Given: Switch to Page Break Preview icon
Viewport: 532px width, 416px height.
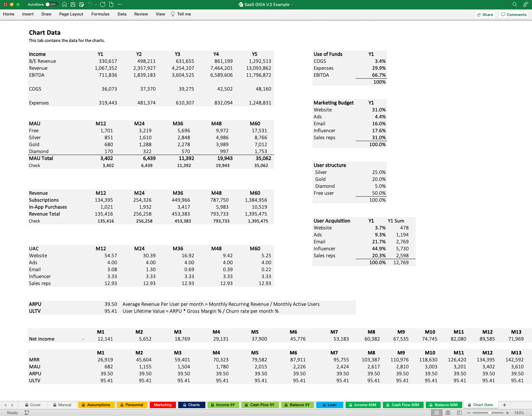Looking at the screenshot, I should click(459, 413).
